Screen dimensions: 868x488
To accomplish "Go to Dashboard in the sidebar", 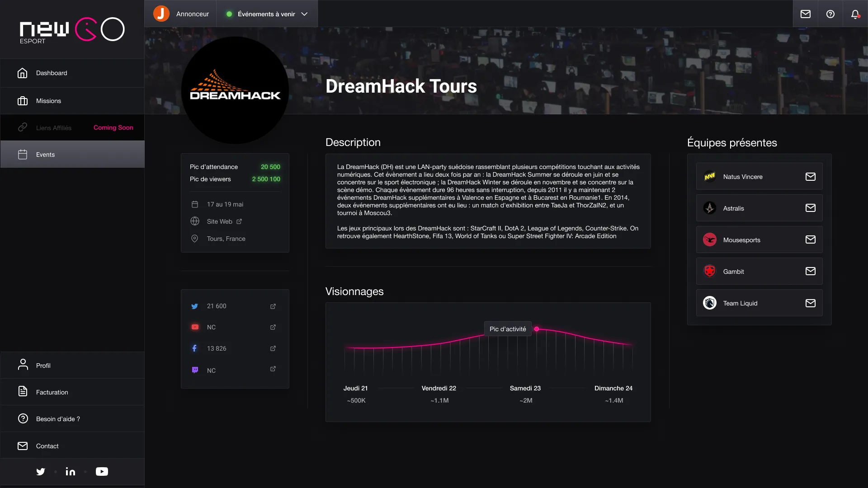I will click(72, 73).
